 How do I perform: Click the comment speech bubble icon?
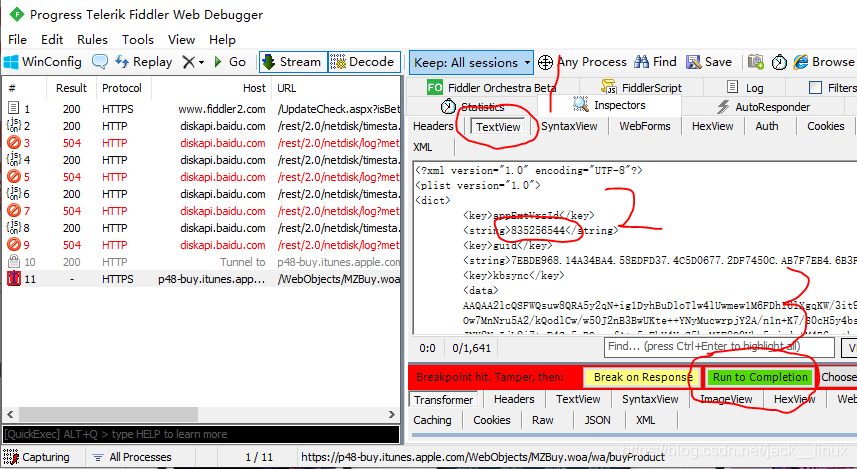99,62
